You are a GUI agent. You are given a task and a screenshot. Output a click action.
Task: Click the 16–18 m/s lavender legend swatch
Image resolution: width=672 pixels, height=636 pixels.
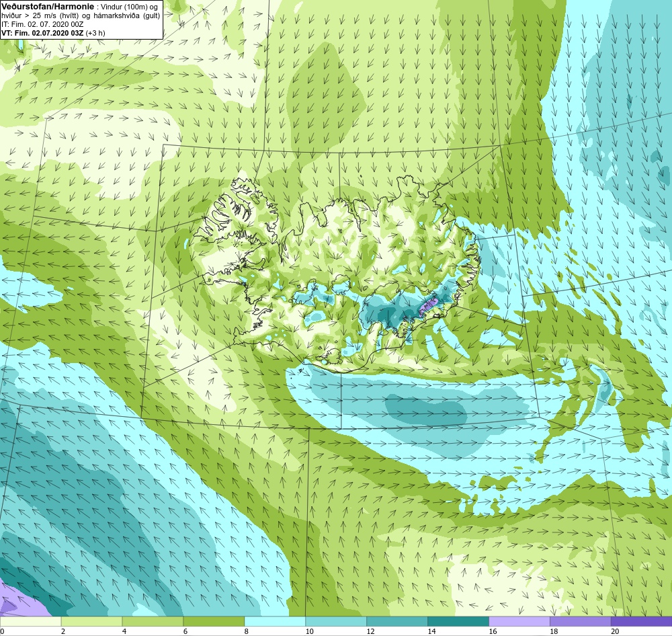click(519, 621)
